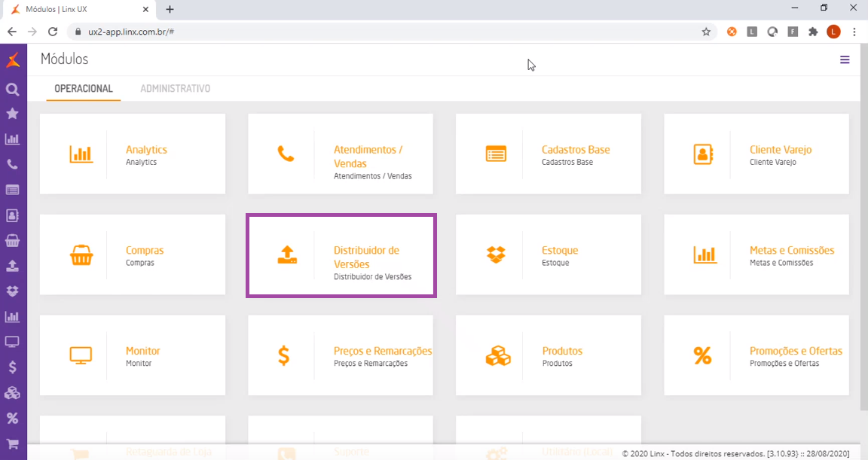Click Metas e Comissões chart icon

click(704, 255)
